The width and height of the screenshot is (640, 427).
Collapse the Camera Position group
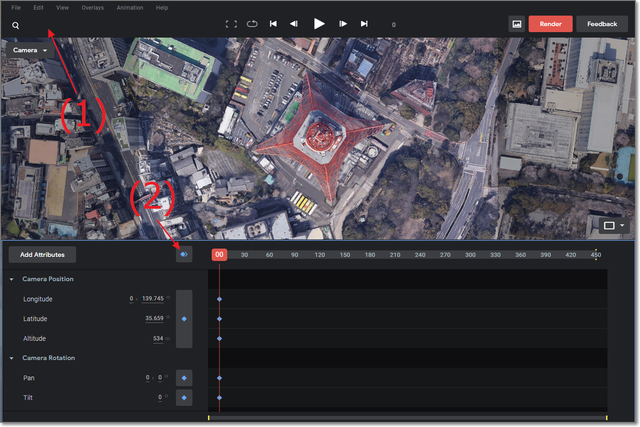coord(11,279)
